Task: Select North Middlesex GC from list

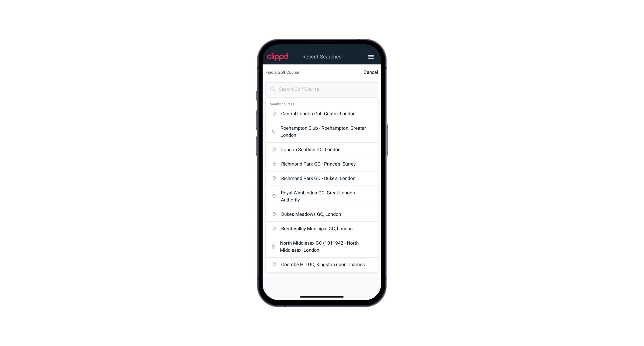Action: [x=322, y=247]
